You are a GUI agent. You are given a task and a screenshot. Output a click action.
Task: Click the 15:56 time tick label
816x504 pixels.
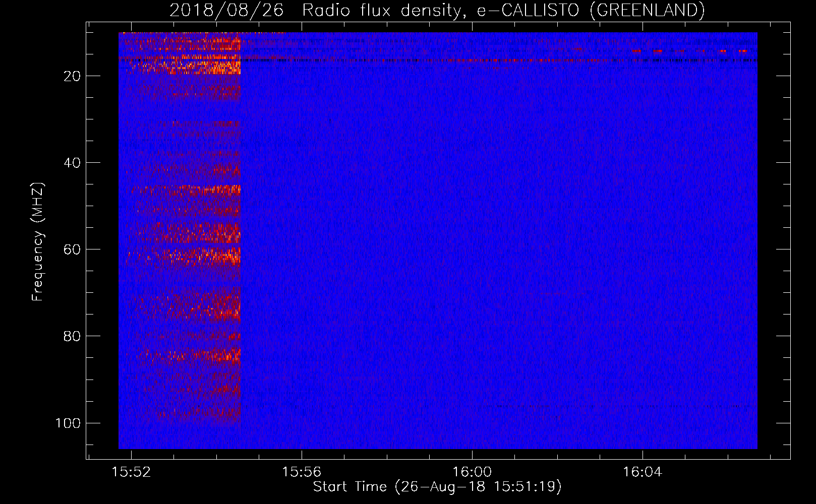[302, 472]
